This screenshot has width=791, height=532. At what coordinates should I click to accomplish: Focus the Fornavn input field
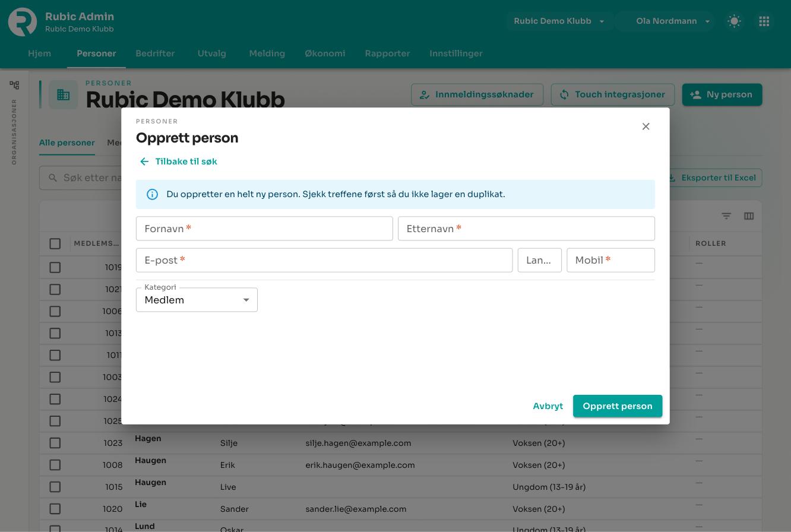click(x=264, y=229)
